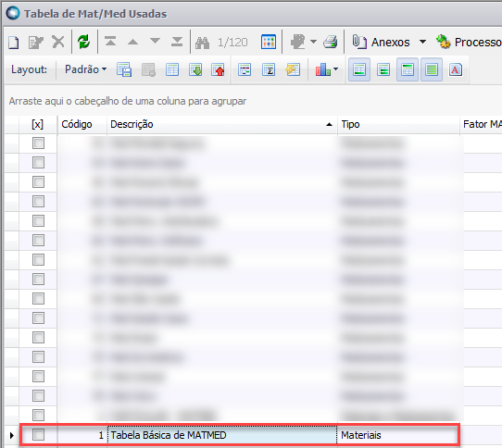Open the bar chart icon
Image resolution: width=502 pixels, height=448 pixels.
pos(322,69)
